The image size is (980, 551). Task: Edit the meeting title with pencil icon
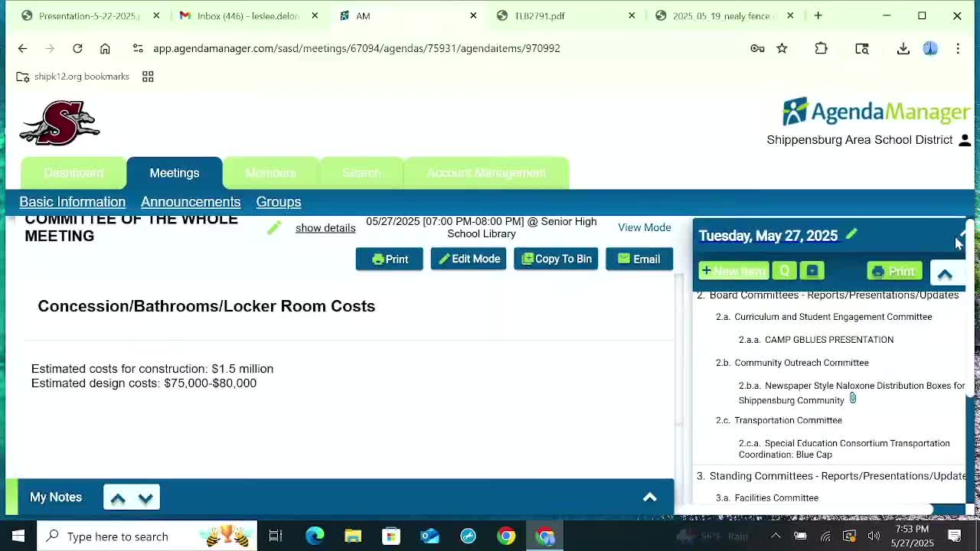point(274,227)
